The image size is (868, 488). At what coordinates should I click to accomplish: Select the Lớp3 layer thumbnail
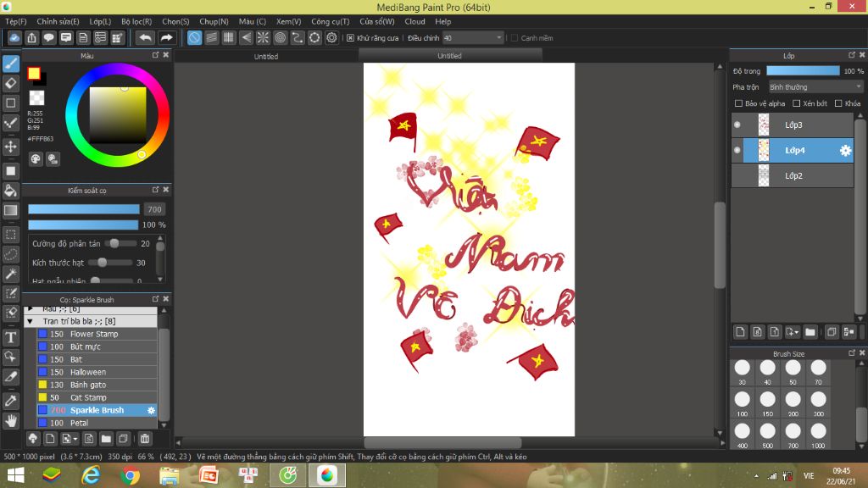point(764,125)
